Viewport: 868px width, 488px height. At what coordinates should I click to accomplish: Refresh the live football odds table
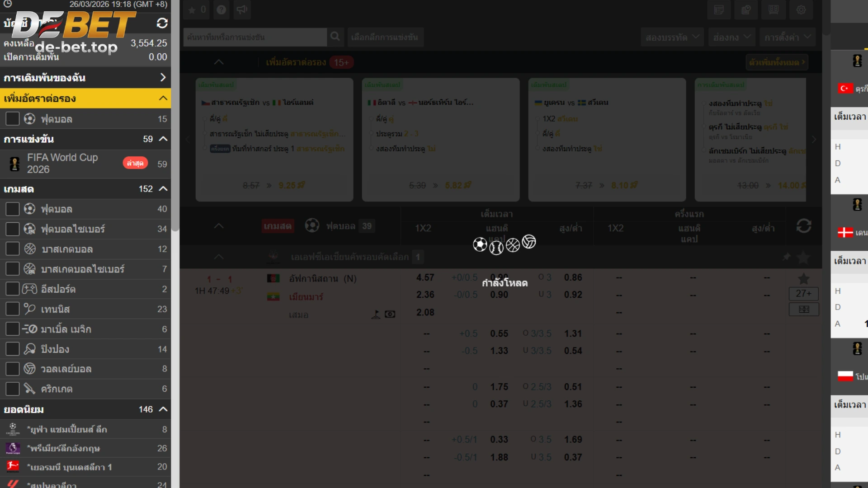tap(803, 226)
